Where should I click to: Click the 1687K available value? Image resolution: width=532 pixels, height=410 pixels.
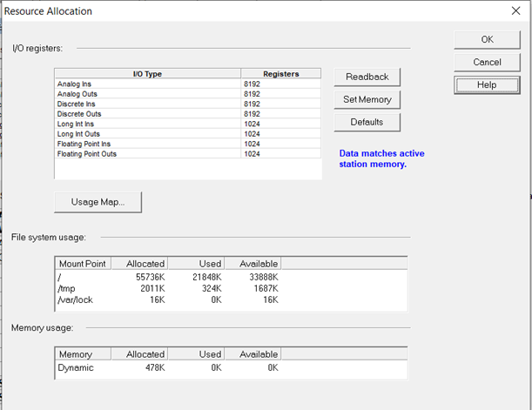[x=266, y=289]
